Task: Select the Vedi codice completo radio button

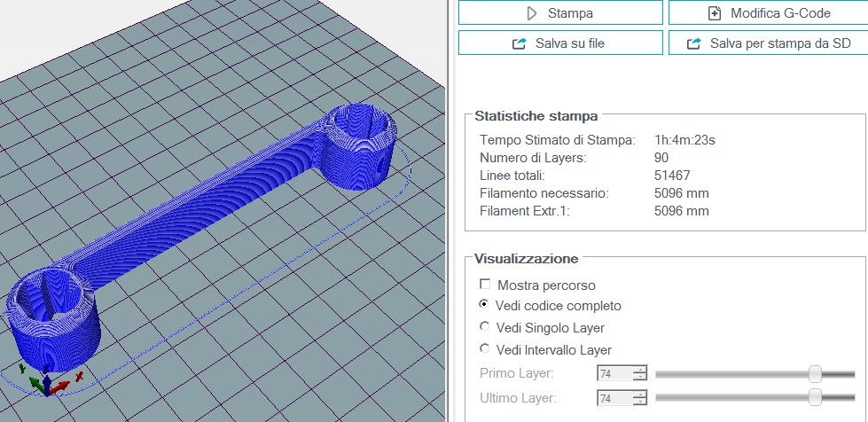Action: pos(485,305)
